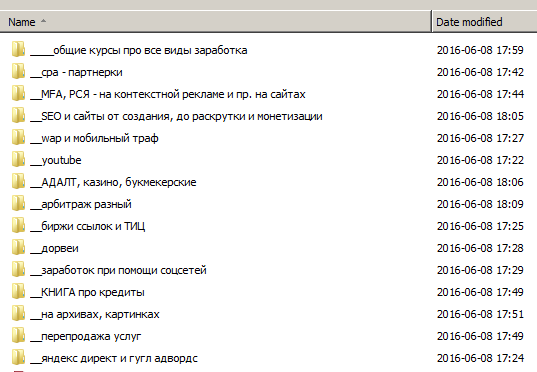Select folder name 'wap и мобильный траф'
537x372 pixels.
pyautogui.click(x=95, y=138)
